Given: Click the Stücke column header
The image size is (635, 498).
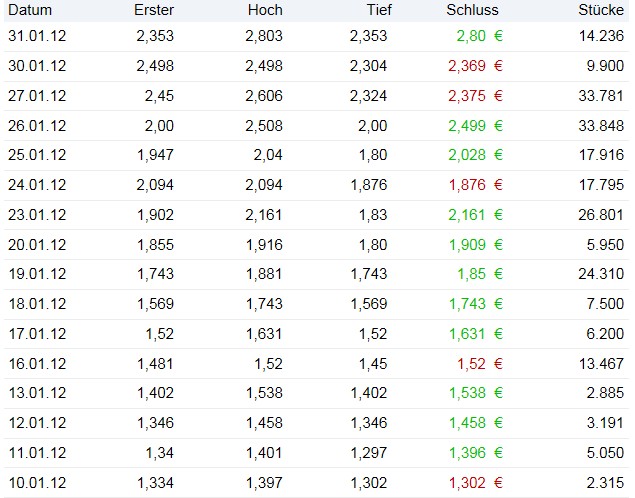Looking at the screenshot, I should coord(603,10).
